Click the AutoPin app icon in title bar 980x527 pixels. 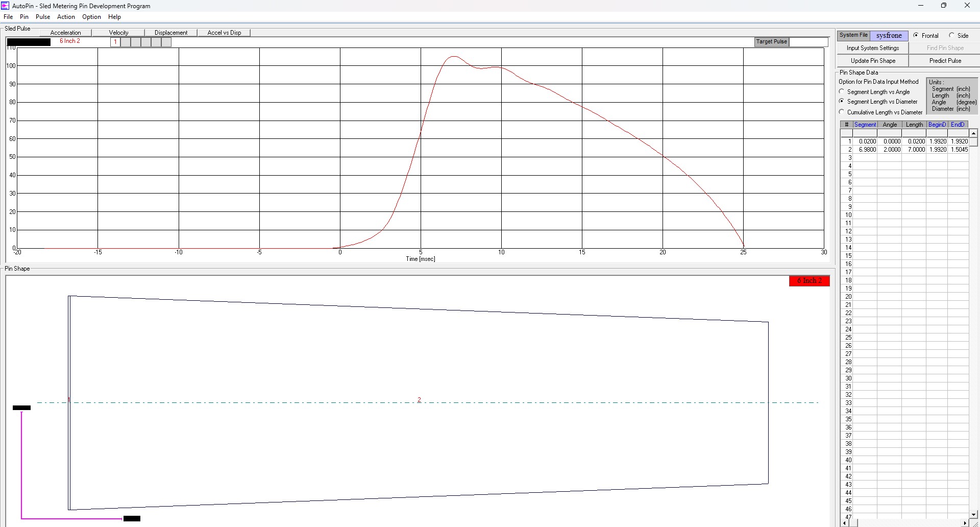pyautogui.click(x=5, y=6)
